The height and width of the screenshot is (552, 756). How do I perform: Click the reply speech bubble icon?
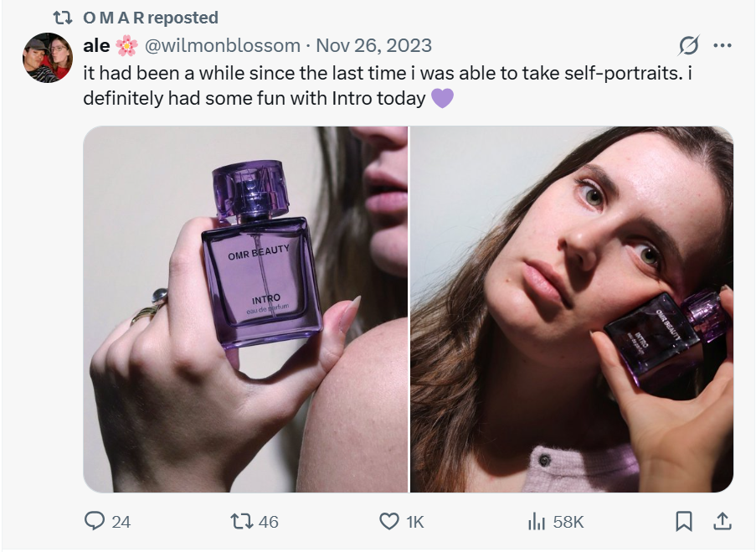tap(95, 521)
